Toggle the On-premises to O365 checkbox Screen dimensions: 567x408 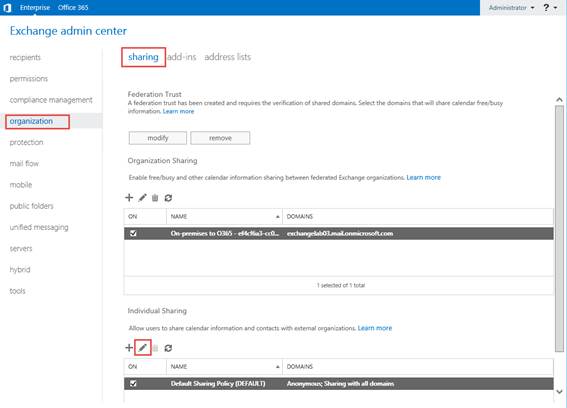coord(133,233)
